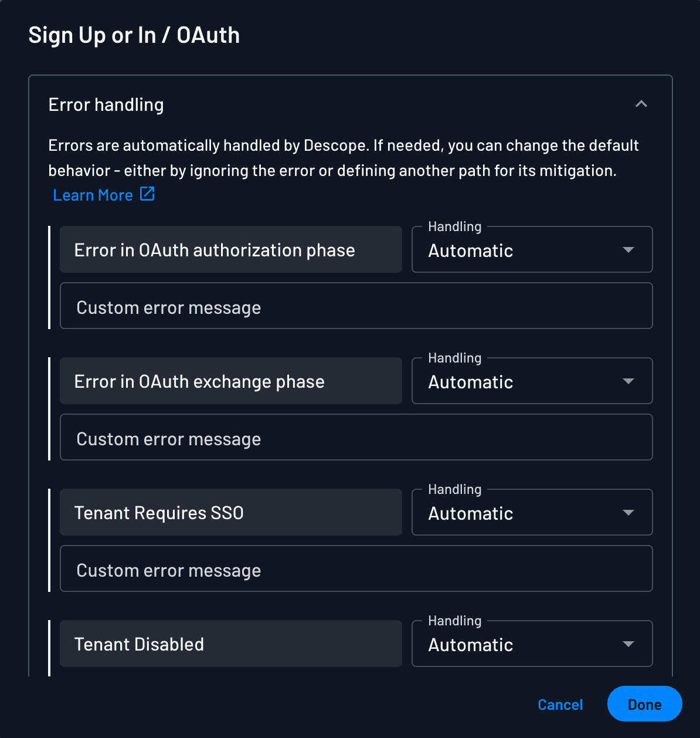Select the 'Tenant Disabled' label
This screenshot has height=738, width=700.
[x=139, y=645]
